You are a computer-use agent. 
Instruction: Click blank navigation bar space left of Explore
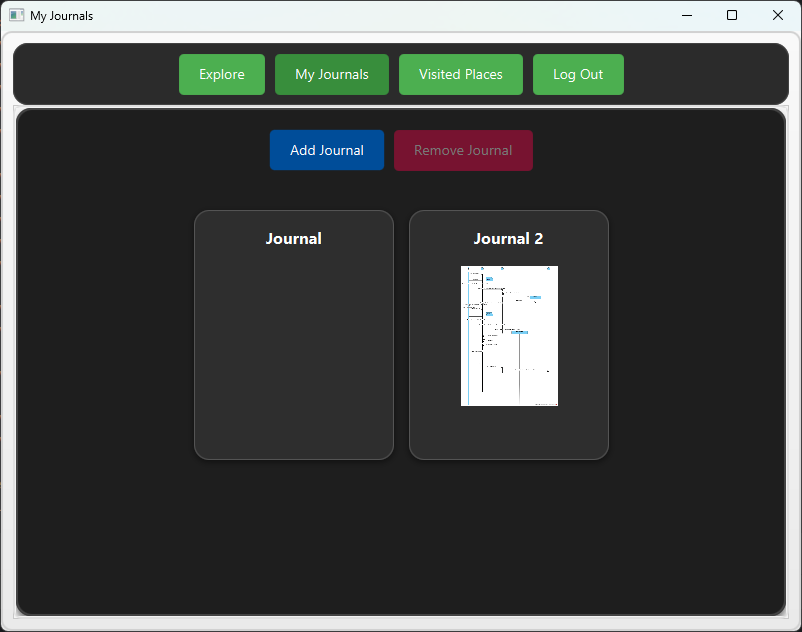click(95, 75)
